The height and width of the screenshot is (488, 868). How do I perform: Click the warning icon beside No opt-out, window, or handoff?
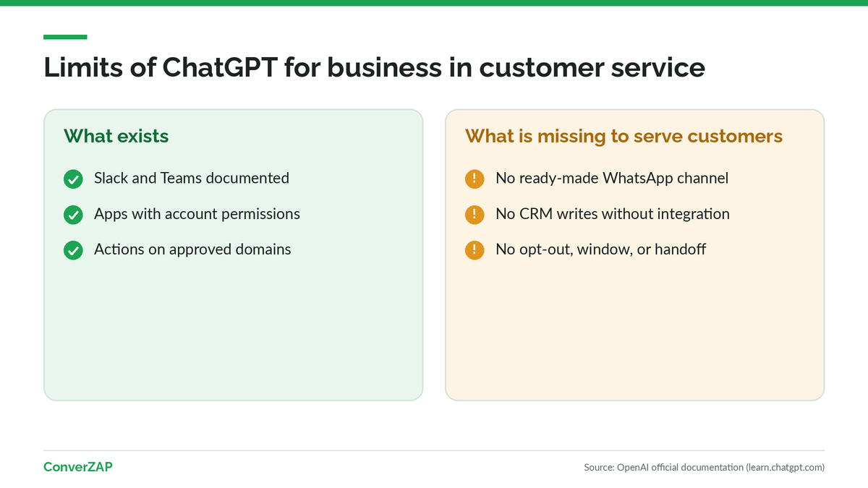[475, 250]
